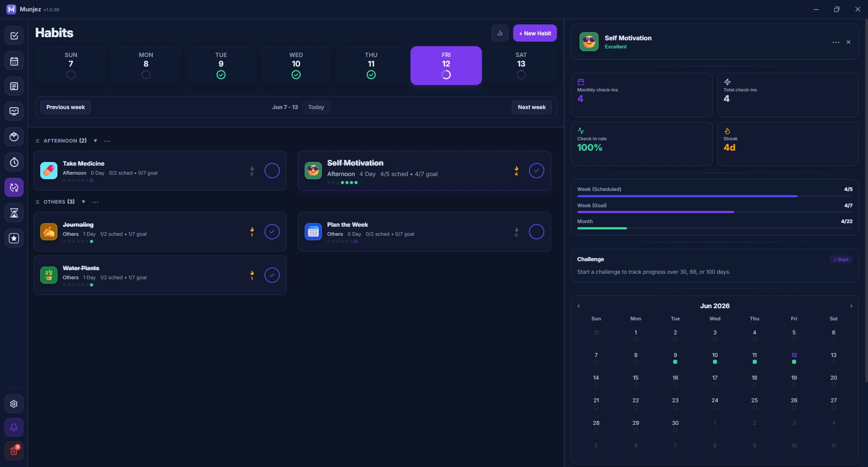This screenshot has height=467, width=868.
Task: Click Total check-ins stat card
Action: click(788, 95)
